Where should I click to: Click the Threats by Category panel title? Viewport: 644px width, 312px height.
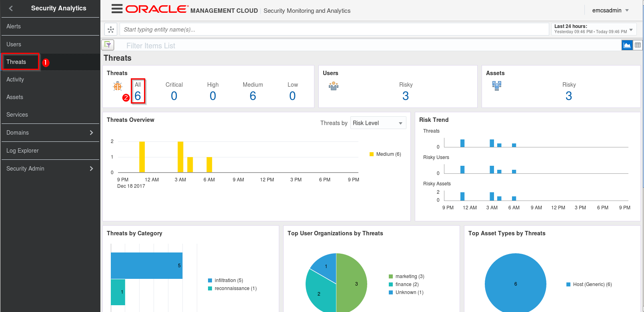(134, 233)
